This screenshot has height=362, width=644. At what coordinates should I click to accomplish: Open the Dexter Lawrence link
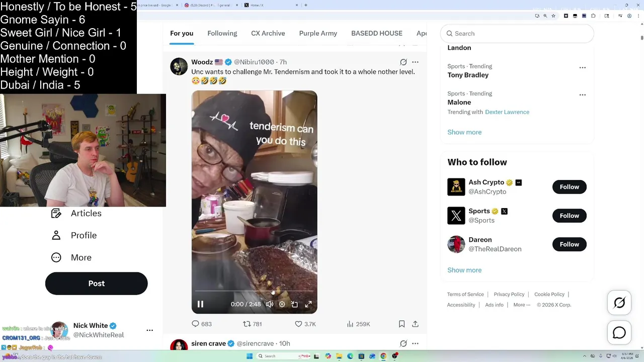point(507,112)
